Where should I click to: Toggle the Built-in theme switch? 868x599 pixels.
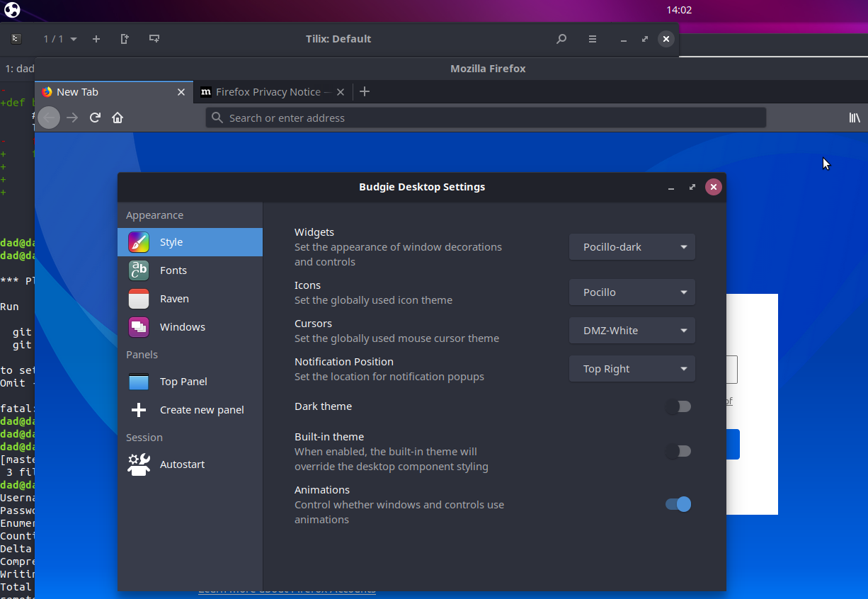click(678, 451)
